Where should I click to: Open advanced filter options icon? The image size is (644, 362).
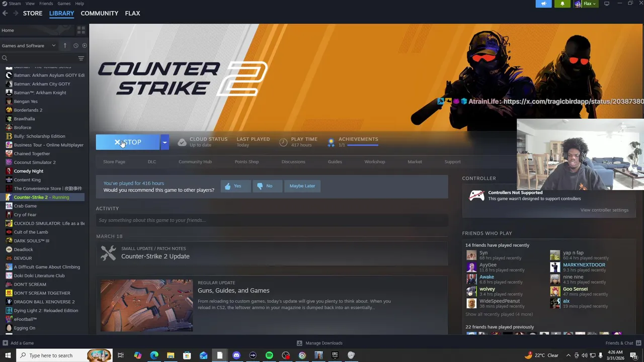click(81, 58)
